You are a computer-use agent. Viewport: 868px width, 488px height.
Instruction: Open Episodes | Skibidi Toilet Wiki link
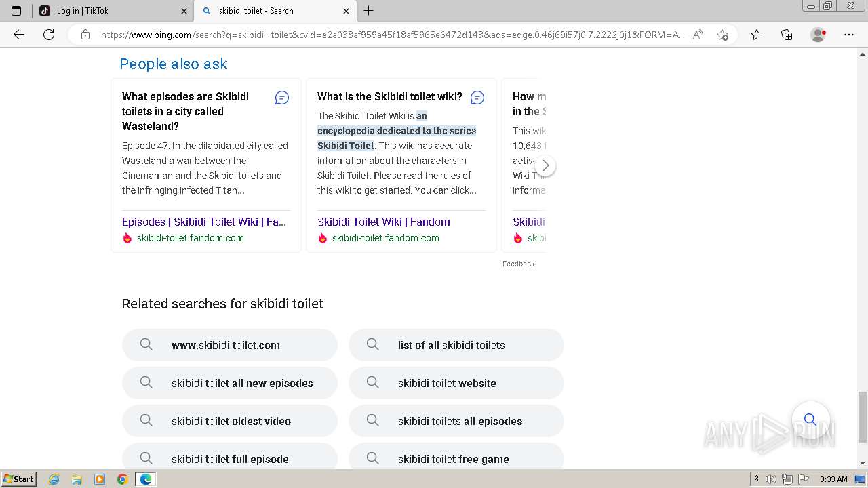click(x=204, y=222)
